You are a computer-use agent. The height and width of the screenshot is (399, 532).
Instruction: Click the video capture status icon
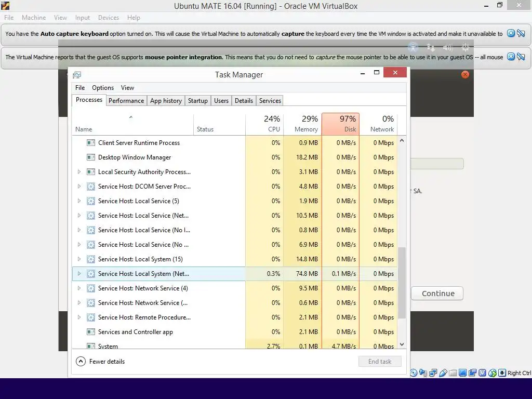click(472, 373)
